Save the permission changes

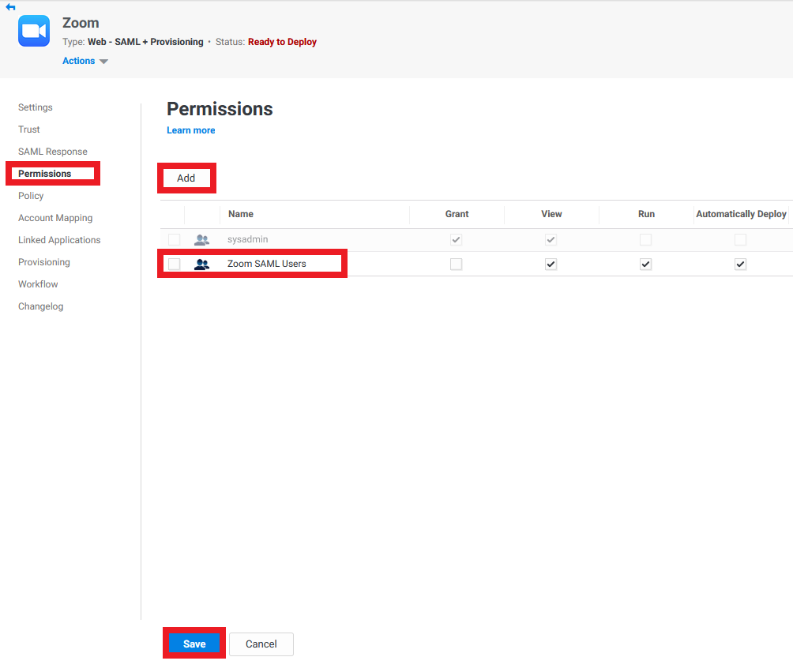(x=194, y=644)
